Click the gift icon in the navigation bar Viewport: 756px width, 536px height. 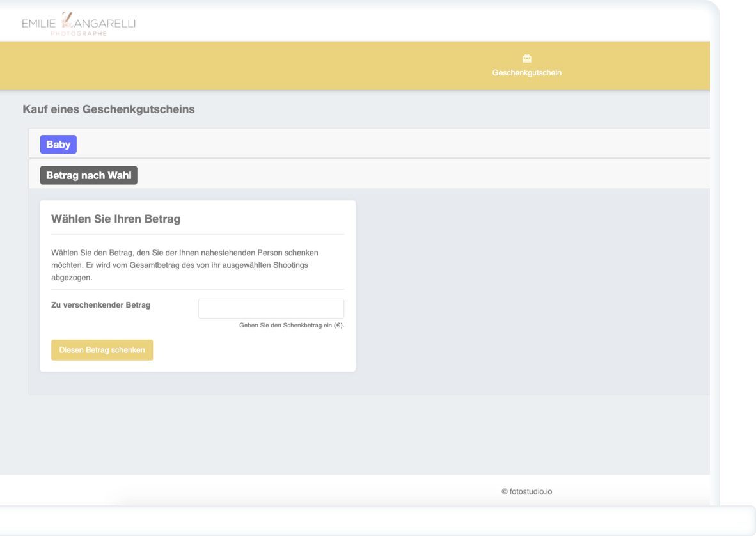[x=526, y=59]
